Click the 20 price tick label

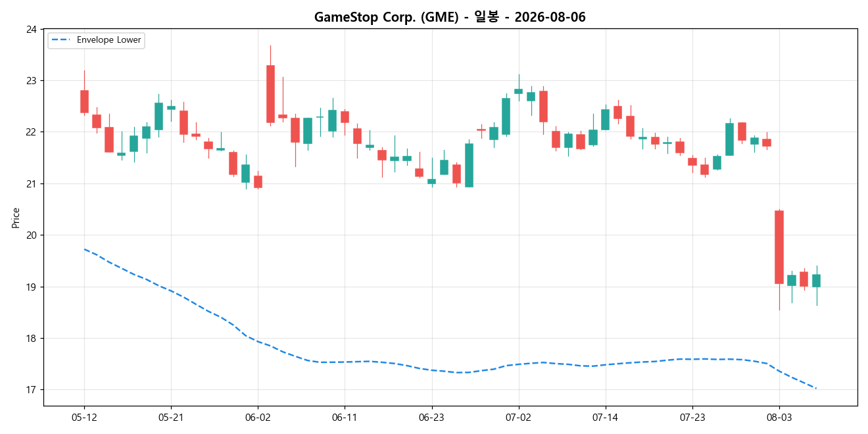tap(32, 235)
